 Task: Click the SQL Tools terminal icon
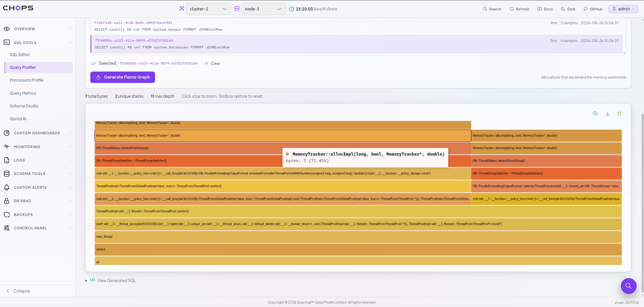[x=7, y=42]
